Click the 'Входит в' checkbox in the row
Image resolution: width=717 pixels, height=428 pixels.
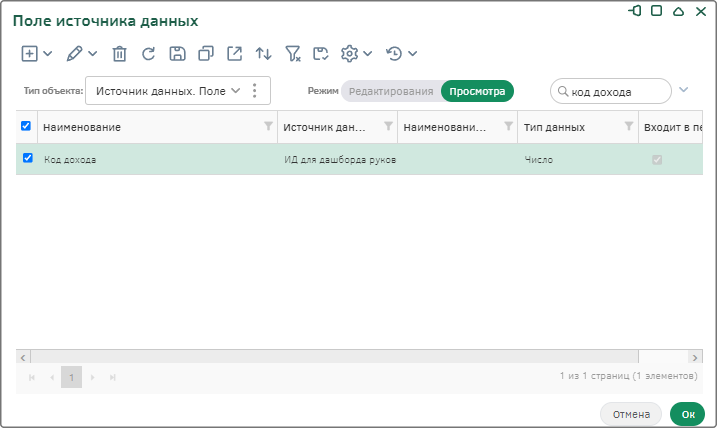pos(657,160)
